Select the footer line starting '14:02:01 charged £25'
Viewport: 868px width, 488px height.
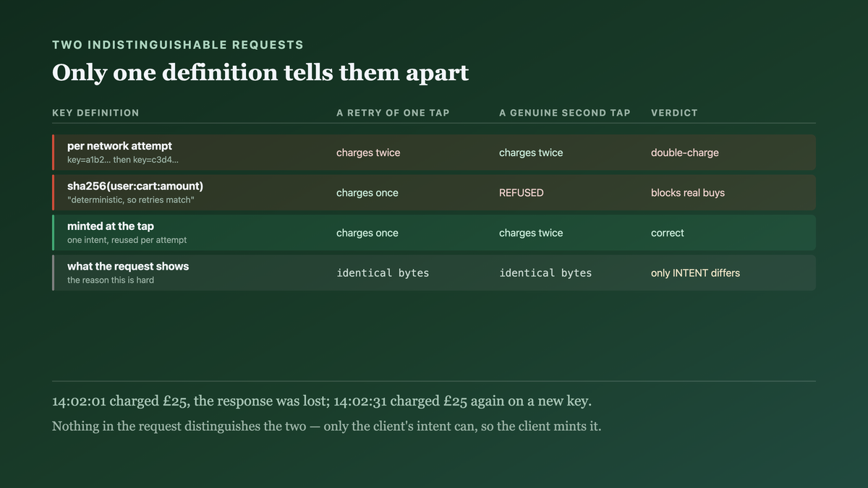322,401
